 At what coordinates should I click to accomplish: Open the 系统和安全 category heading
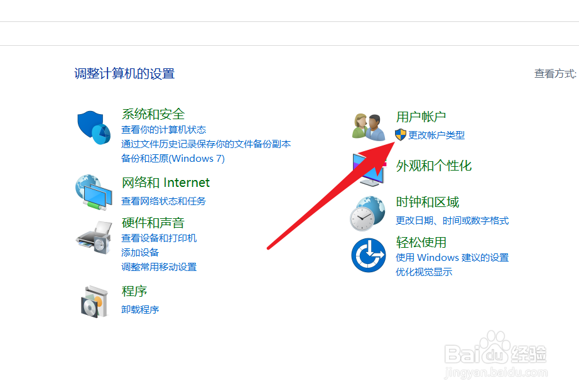(153, 114)
